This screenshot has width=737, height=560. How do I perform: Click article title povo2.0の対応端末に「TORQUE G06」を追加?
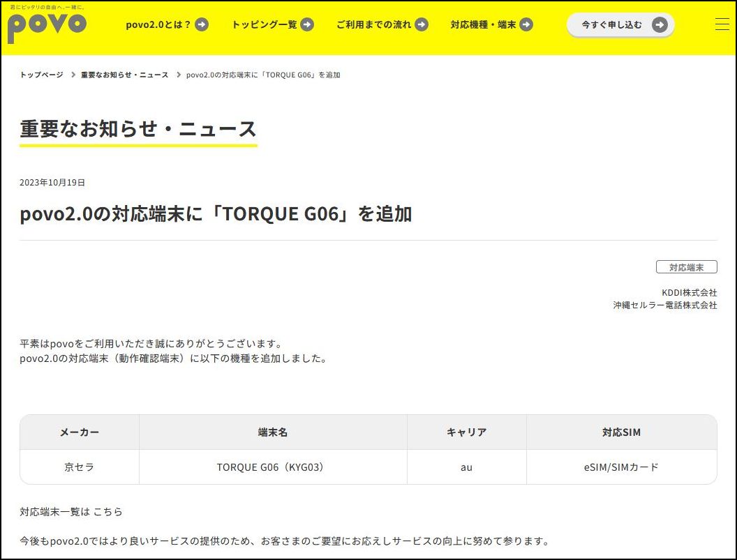[216, 214]
